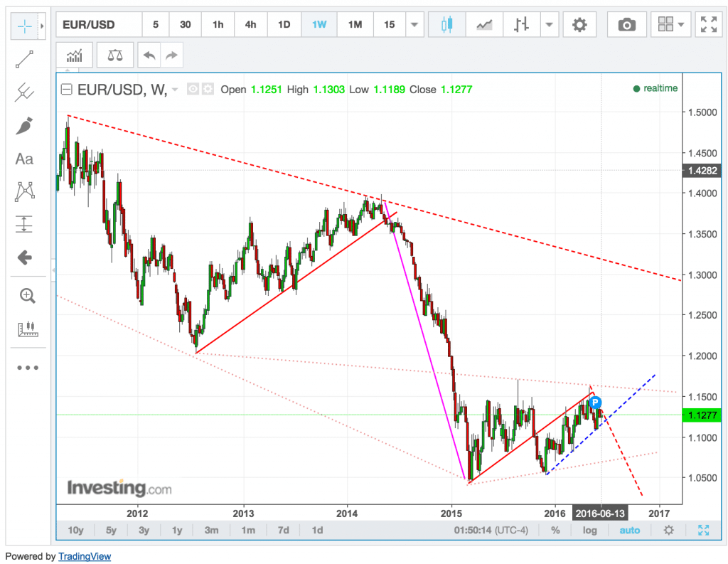
Task: Click the camera snapshot icon
Action: 626,25
